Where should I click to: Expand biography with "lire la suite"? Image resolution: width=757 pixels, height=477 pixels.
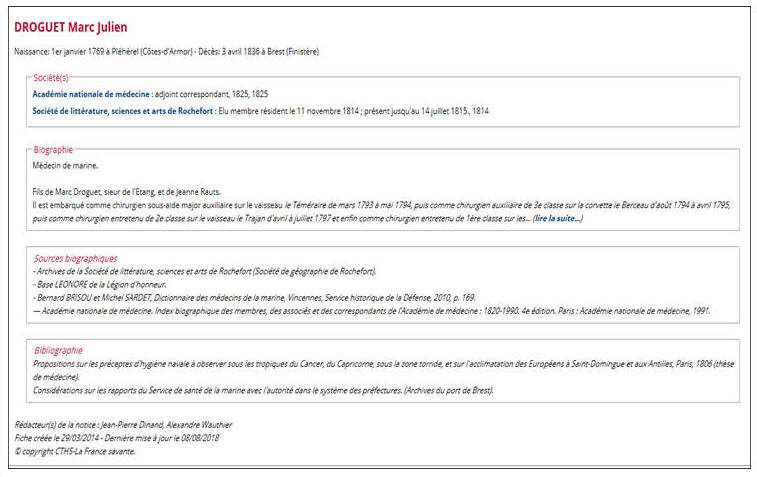557,217
